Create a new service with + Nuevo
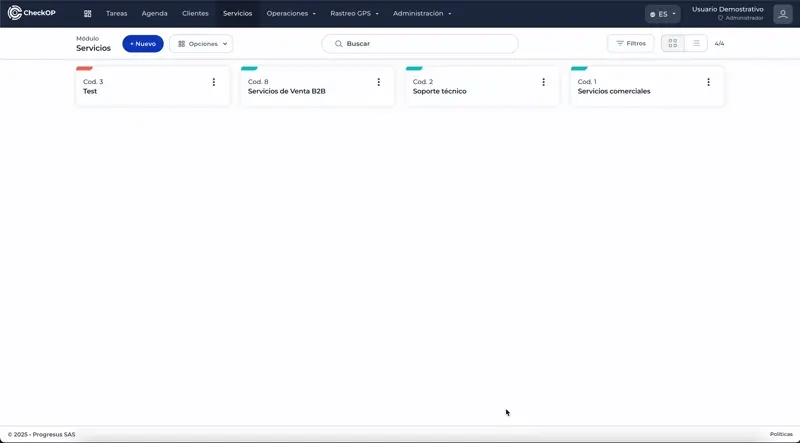Image resolution: width=800 pixels, height=443 pixels. coord(143,44)
